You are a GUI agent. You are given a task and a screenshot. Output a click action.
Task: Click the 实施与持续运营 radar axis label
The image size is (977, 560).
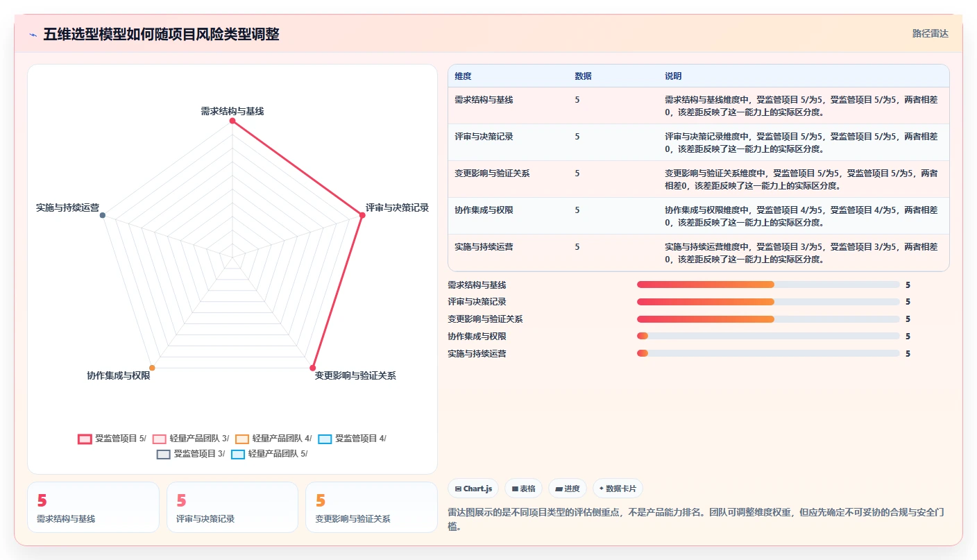tap(67, 207)
